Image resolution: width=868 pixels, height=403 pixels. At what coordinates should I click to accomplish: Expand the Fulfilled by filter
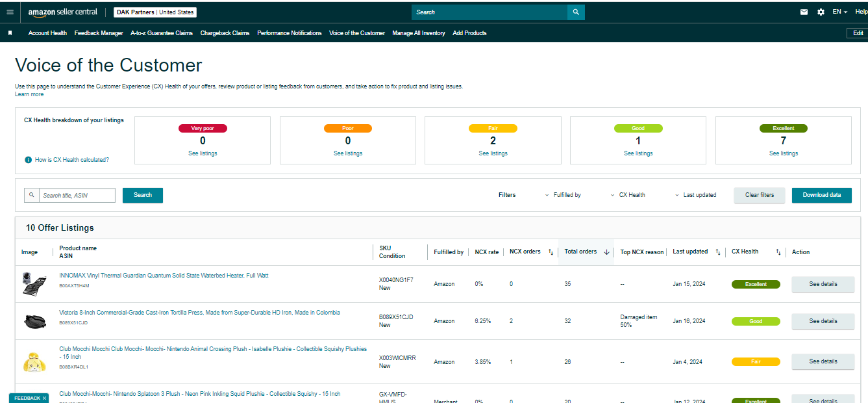[563, 195]
